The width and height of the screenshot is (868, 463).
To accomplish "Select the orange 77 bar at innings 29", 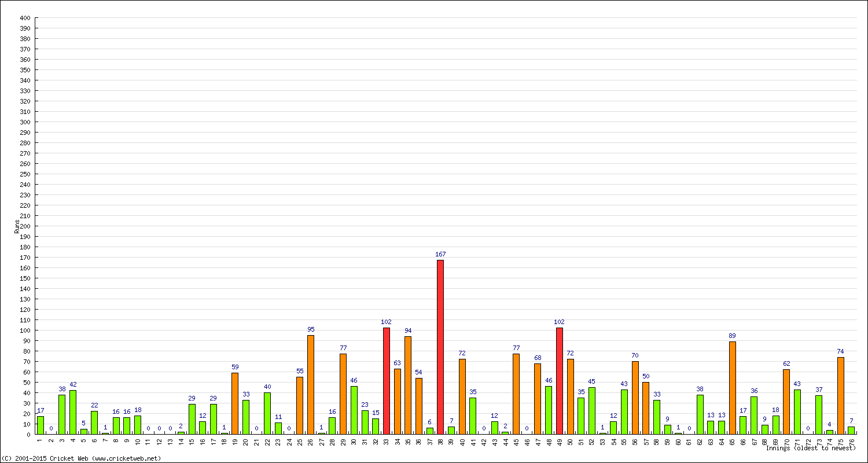I will (x=343, y=394).
